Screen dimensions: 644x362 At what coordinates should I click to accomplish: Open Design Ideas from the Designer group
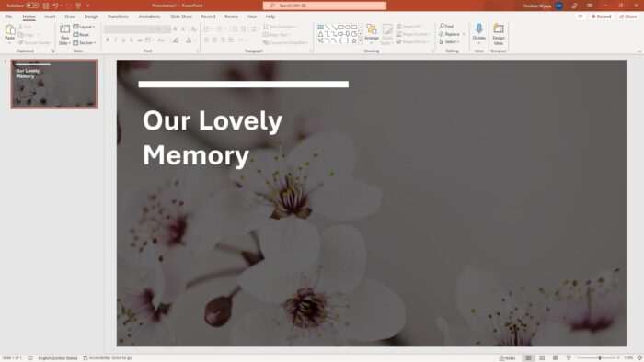tap(499, 34)
